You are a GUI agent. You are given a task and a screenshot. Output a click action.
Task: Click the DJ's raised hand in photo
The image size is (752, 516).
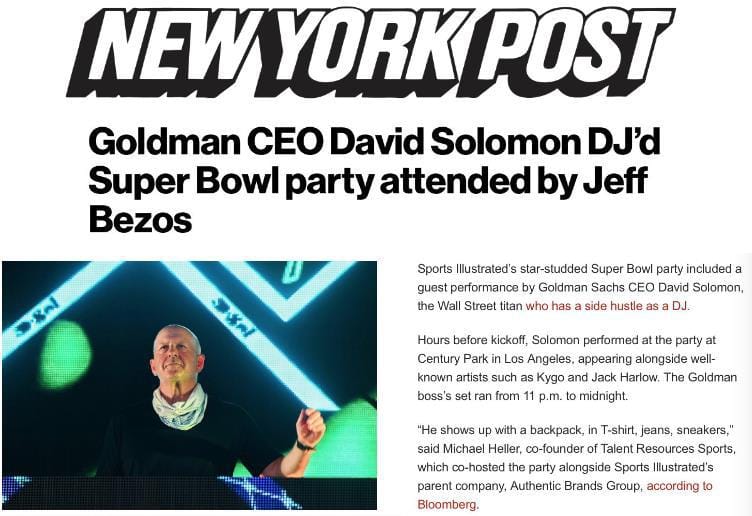310,426
